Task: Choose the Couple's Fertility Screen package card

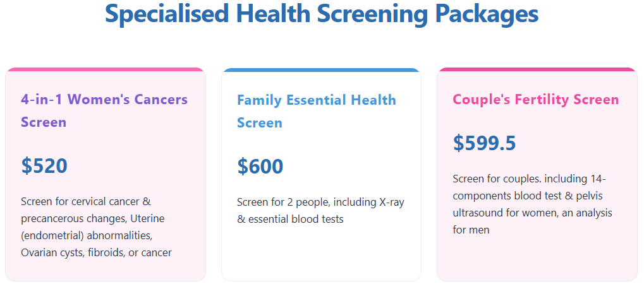Action: pyautogui.click(x=537, y=174)
